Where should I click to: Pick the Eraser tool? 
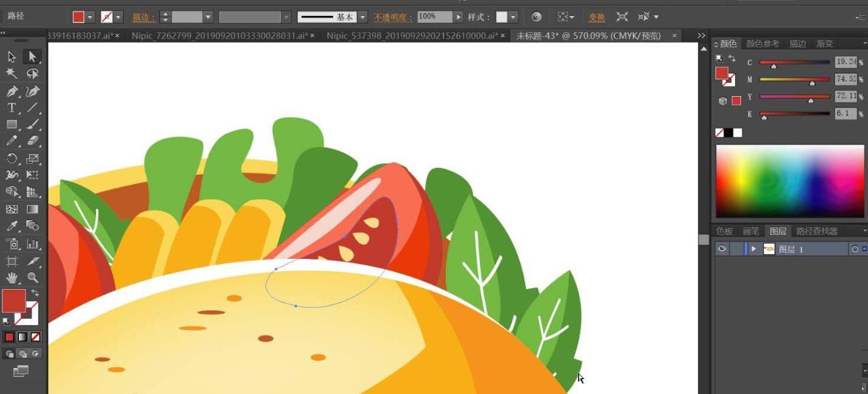tap(33, 141)
